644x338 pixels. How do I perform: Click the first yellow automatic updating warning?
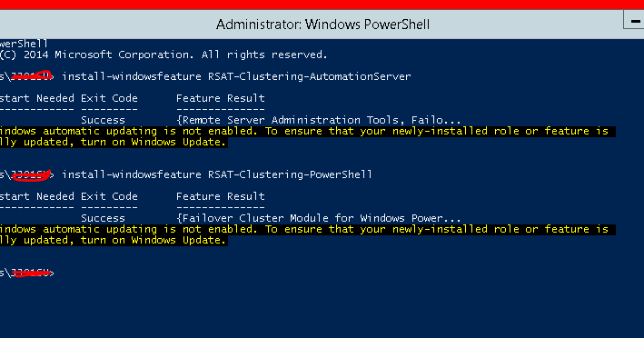click(308, 137)
